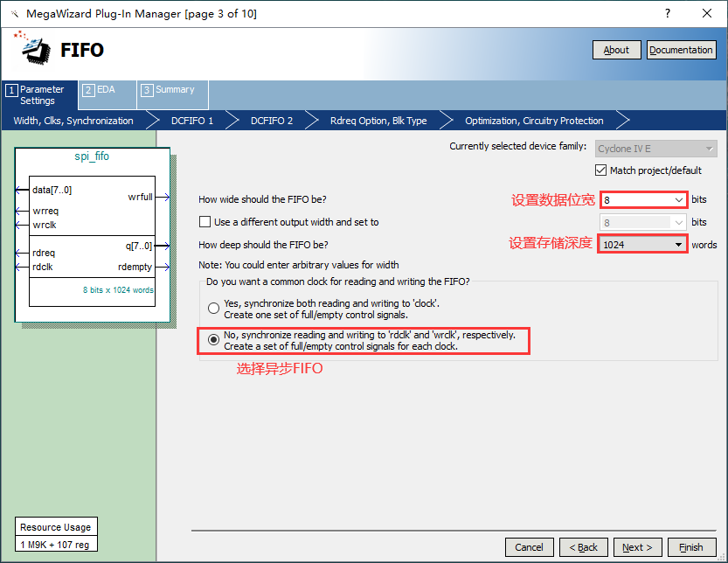This screenshot has width=728, height=563.
Task: Go to the DCFIFO 1 step
Action: (x=192, y=121)
